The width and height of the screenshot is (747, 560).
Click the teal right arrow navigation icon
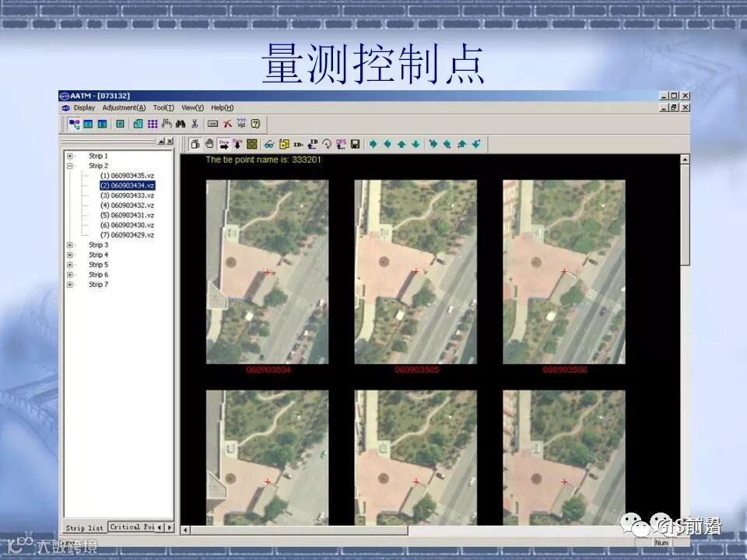coord(373,144)
